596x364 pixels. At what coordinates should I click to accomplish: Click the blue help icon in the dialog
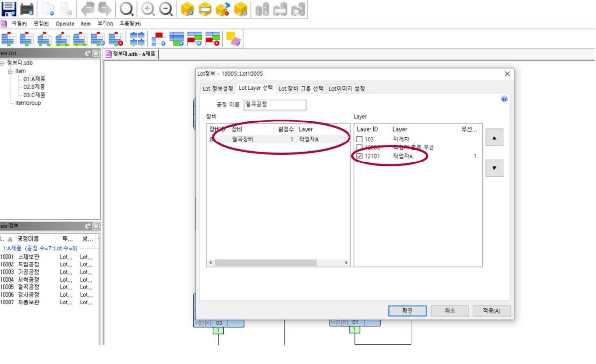pyautogui.click(x=504, y=99)
